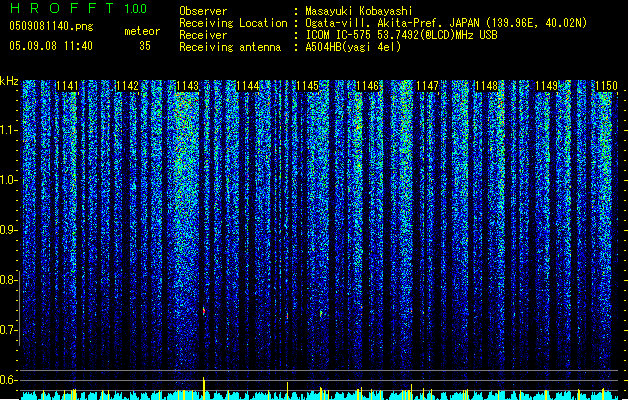Click the 1149 time marker
This screenshot has width=629, height=400.
[547, 86]
